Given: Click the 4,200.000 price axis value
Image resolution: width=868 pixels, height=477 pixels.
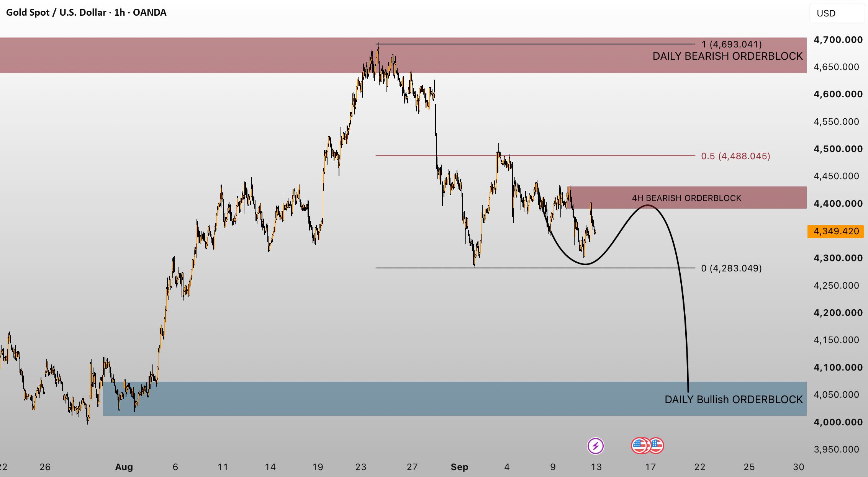Looking at the screenshot, I should coord(838,313).
